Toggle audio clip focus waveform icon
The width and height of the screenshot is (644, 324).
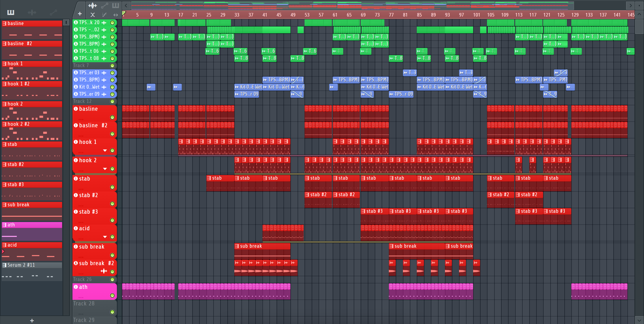[93, 5]
